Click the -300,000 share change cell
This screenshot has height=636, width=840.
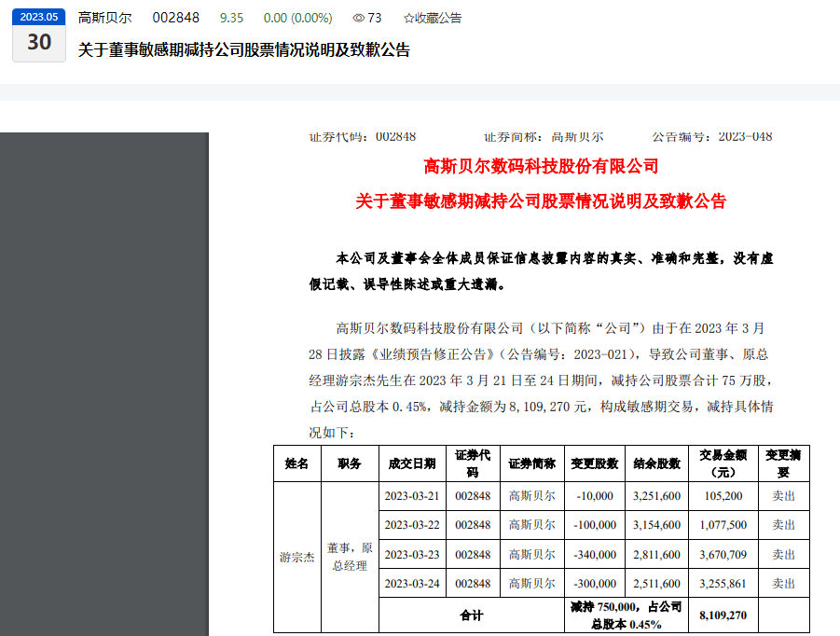(595, 584)
